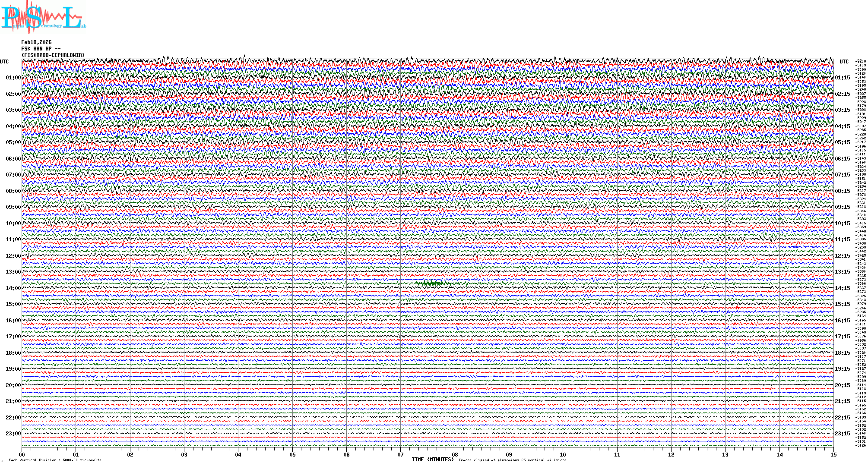Click the Feb18,2026 date text

click(36, 42)
